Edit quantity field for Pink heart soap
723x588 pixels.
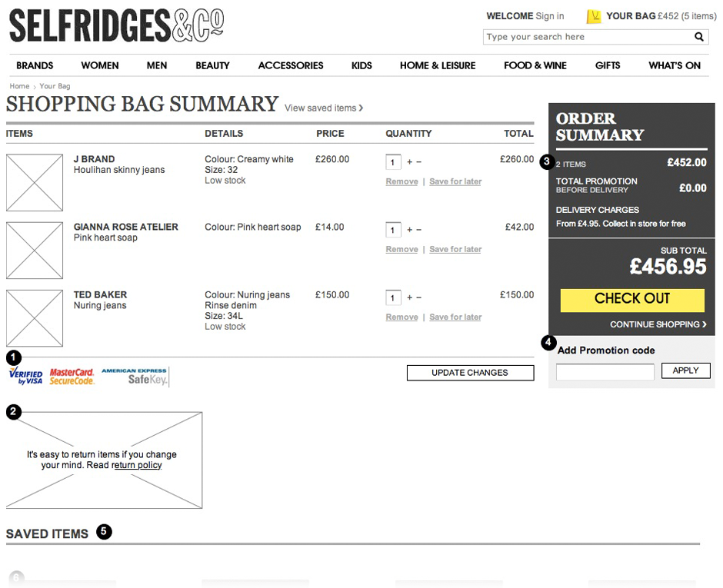(x=393, y=230)
